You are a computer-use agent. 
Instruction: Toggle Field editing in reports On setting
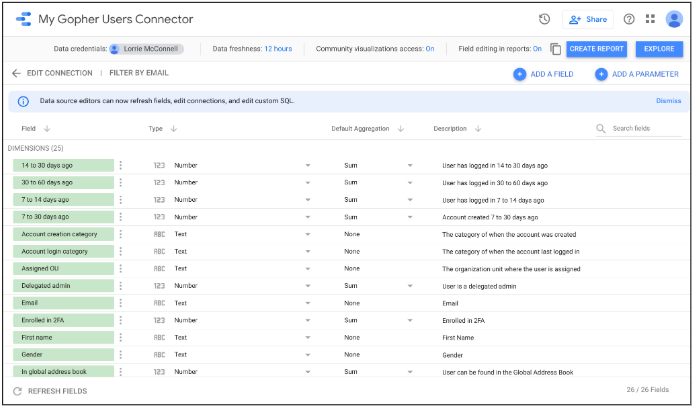(537, 49)
